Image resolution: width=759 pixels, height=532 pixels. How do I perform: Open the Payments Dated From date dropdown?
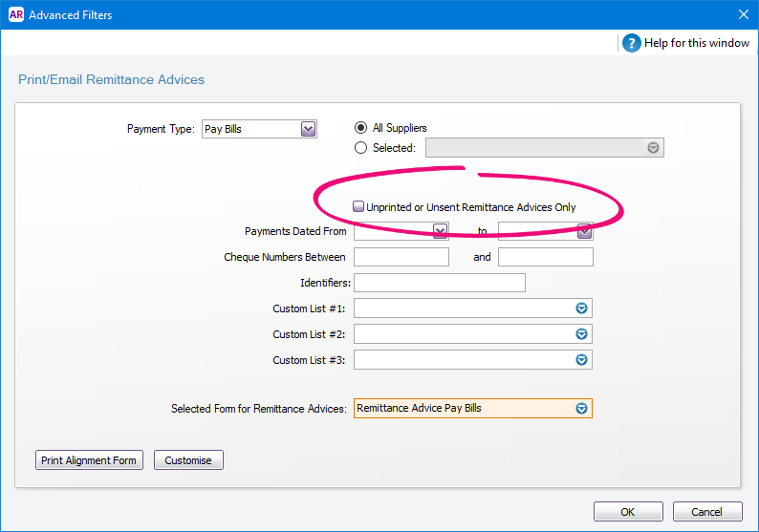[x=440, y=231]
